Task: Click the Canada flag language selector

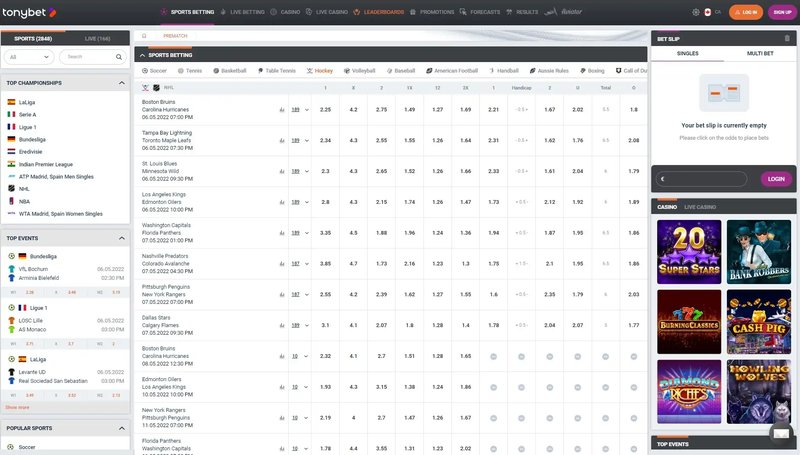Action: click(707, 13)
